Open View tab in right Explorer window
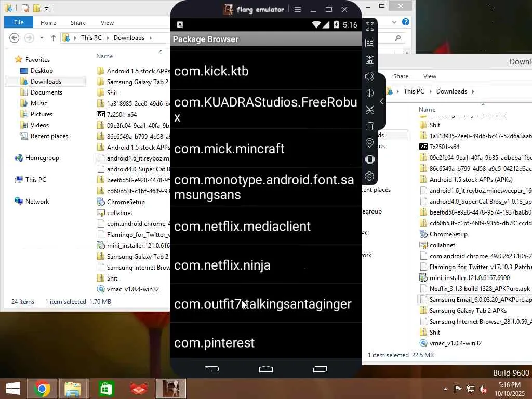The image size is (532, 399). click(430, 76)
